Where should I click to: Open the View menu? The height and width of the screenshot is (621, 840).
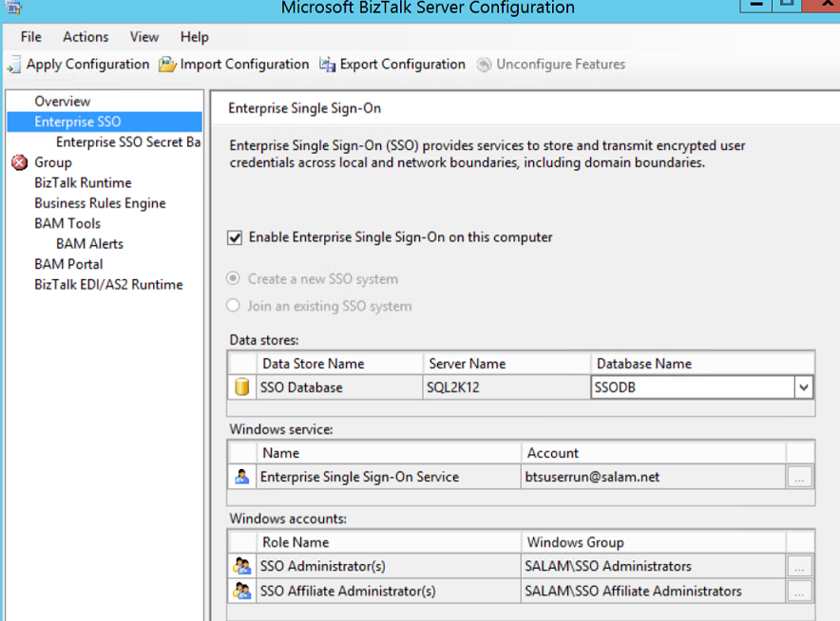pos(144,37)
